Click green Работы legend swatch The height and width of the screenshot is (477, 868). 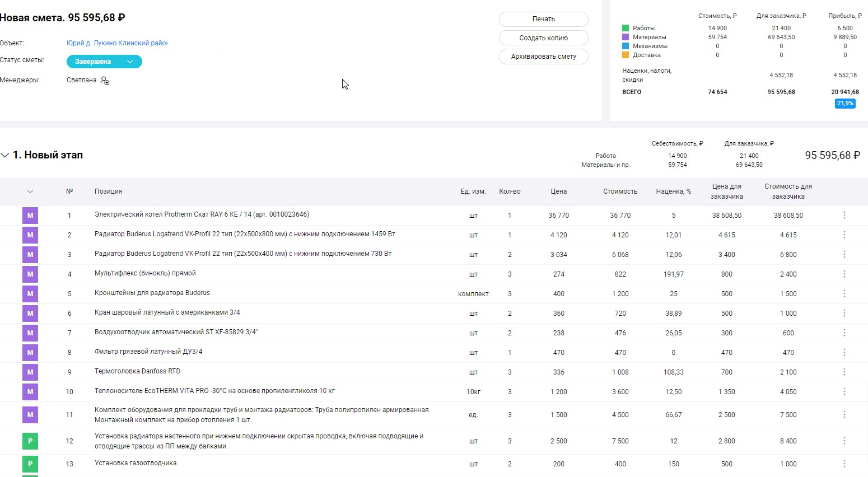pos(626,28)
